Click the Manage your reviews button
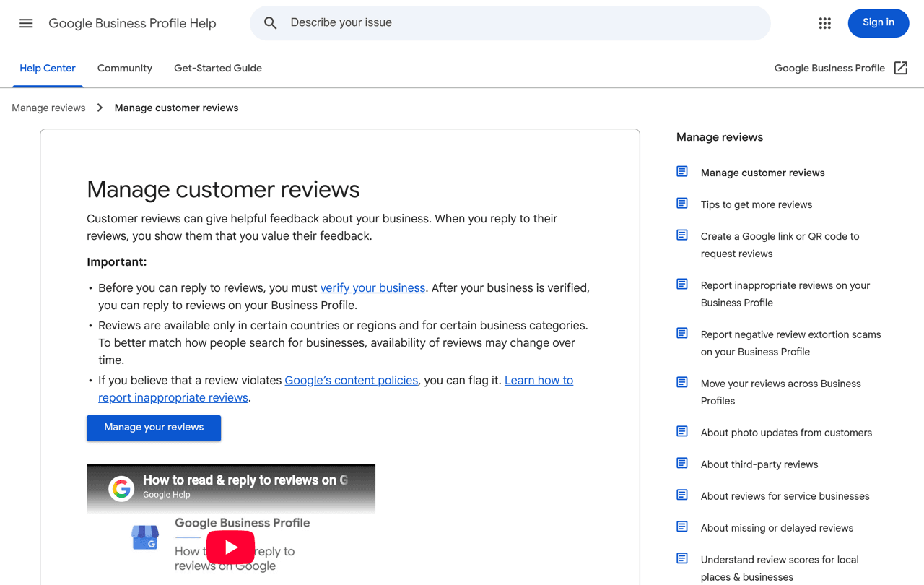924x585 pixels. click(x=154, y=428)
